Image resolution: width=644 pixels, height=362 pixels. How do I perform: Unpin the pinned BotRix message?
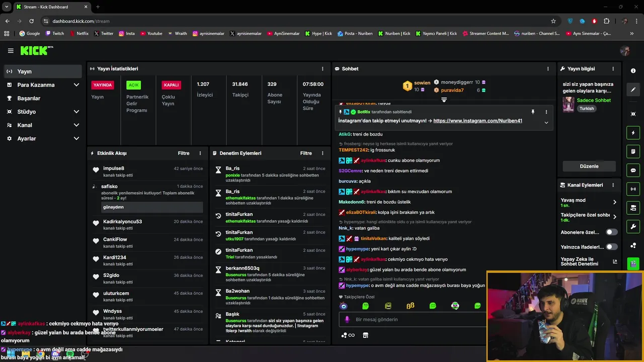533,112
